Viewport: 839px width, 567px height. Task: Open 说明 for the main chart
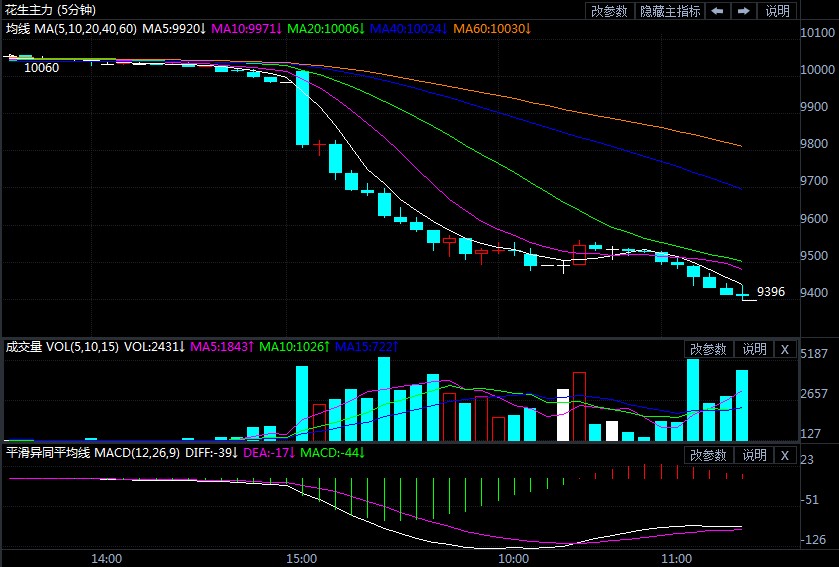[777, 11]
